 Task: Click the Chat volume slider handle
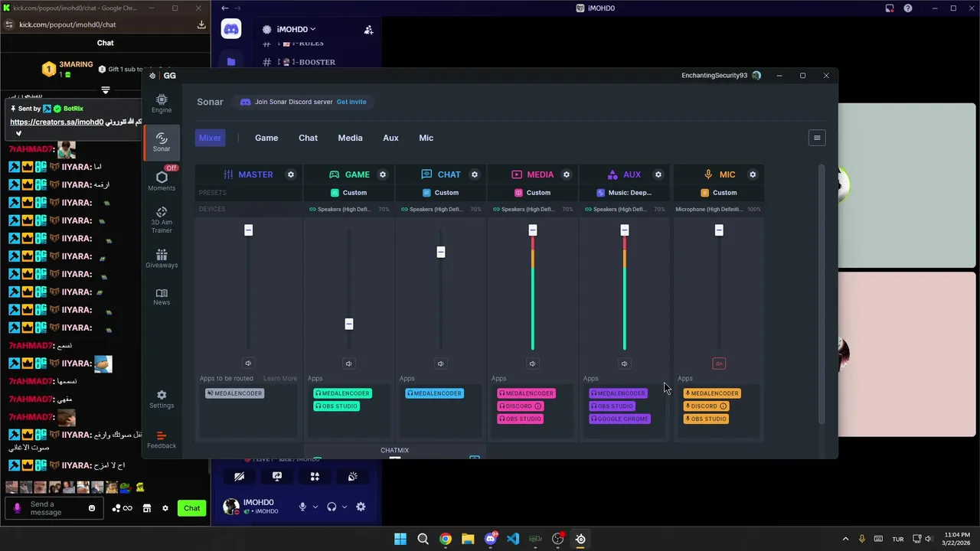coord(441,252)
